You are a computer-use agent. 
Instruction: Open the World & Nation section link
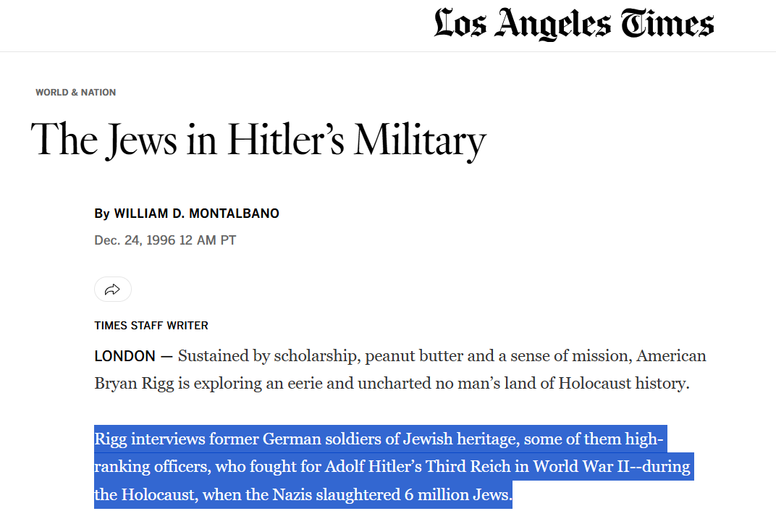76,93
